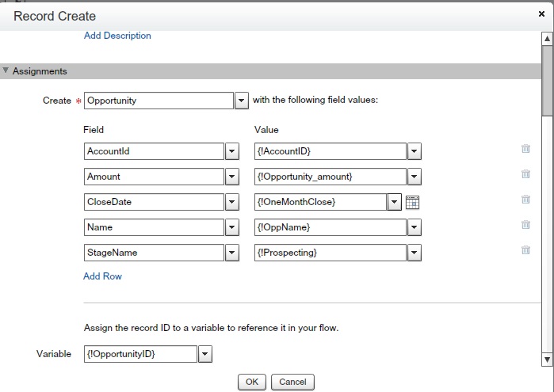The image size is (554, 392).
Task: Delete the Name field row
Action: [525, 225]
